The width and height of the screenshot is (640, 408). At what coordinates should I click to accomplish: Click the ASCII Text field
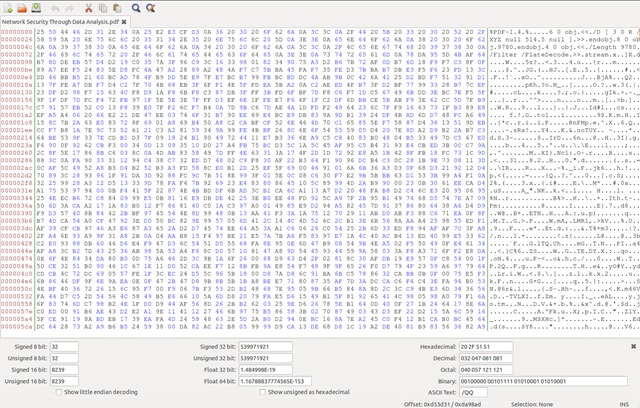473,392
